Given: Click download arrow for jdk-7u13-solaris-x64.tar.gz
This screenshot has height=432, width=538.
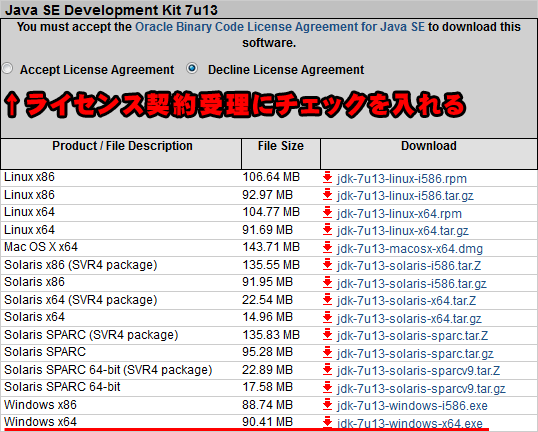Looking at the screenshot, I should click(x=328, y=317).
